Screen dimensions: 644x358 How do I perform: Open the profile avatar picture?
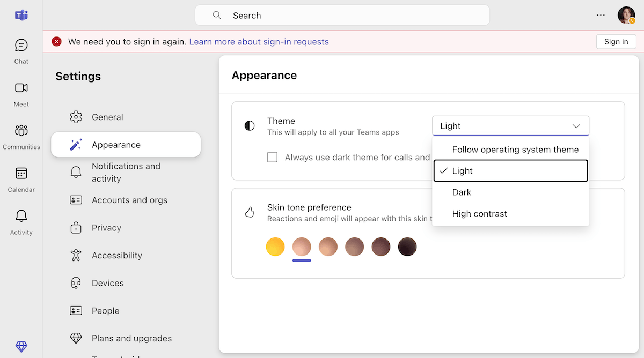[x=626, y=15]
